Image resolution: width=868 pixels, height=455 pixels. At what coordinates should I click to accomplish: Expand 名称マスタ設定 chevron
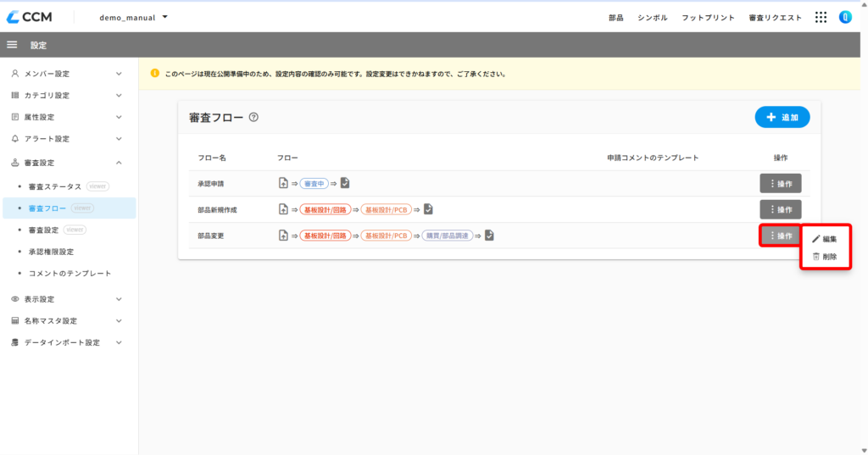[x=119, y=320]
